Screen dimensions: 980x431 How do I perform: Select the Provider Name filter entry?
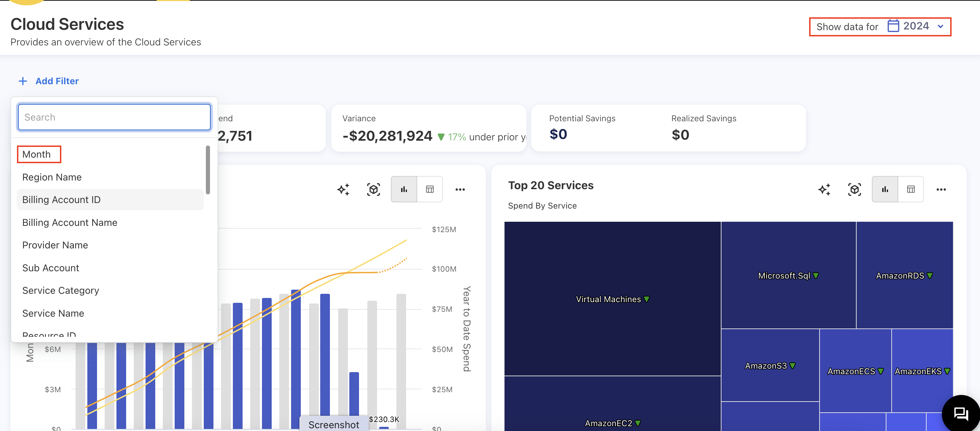[x=55, y=245]
